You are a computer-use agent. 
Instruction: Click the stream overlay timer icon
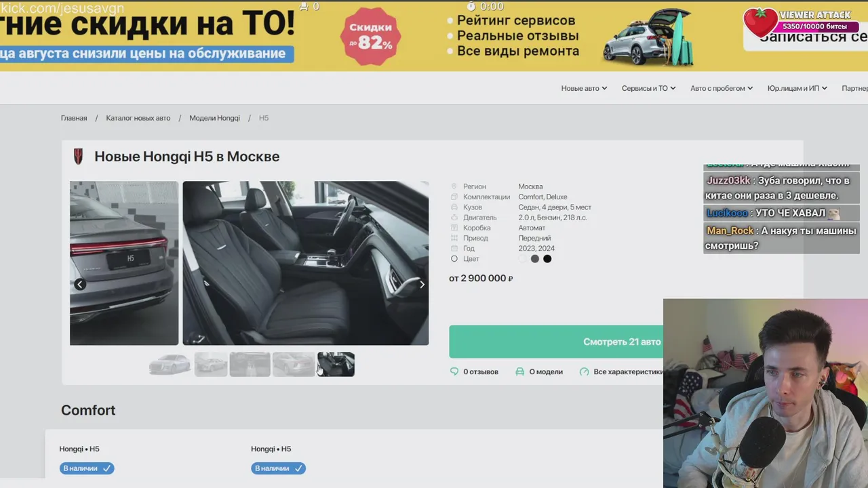(x=471, y=6)
